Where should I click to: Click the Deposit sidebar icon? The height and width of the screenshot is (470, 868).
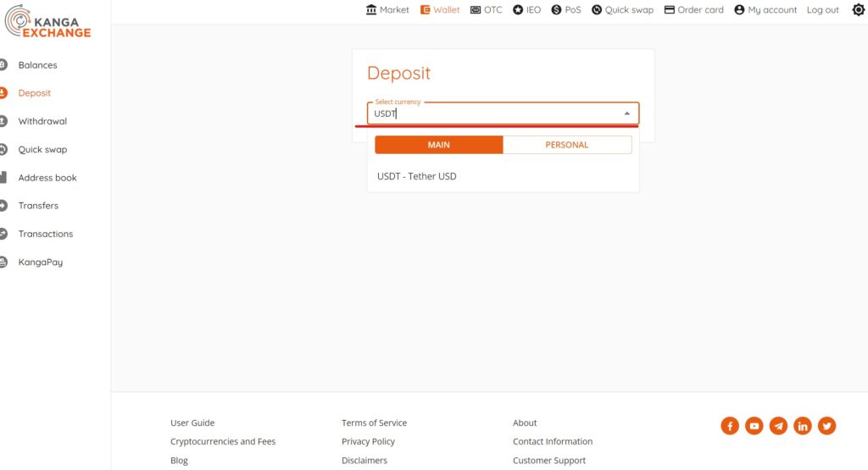(x=3, y=93)
